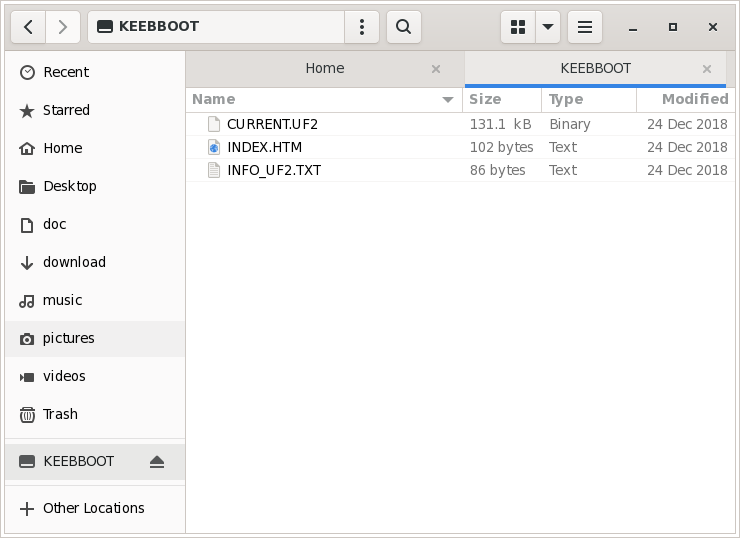Sort by the Modified column header
This screenshot has height=538, width=740.
pyautogui.click(x=694, y=99)
